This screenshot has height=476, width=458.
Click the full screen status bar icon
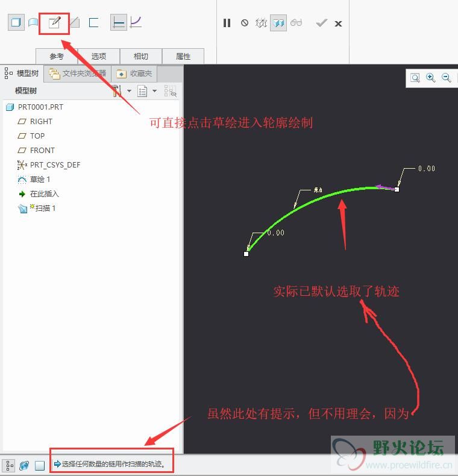tap(40, 465)
